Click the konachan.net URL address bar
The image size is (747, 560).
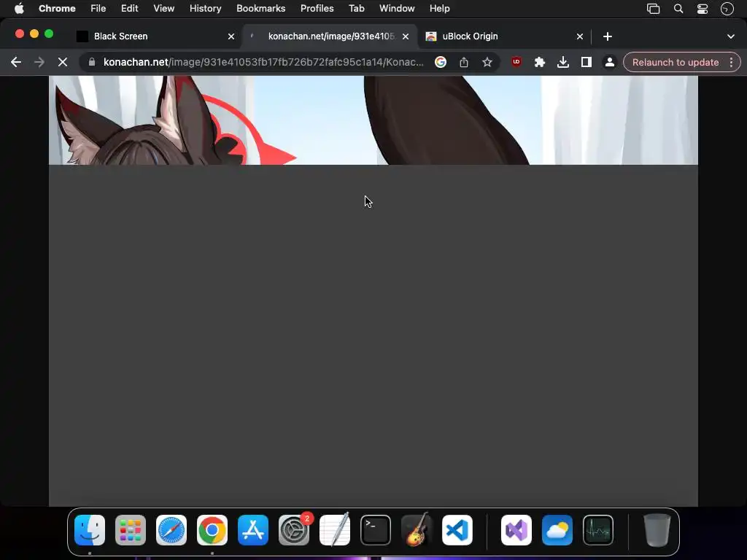[x=263, y=63]
